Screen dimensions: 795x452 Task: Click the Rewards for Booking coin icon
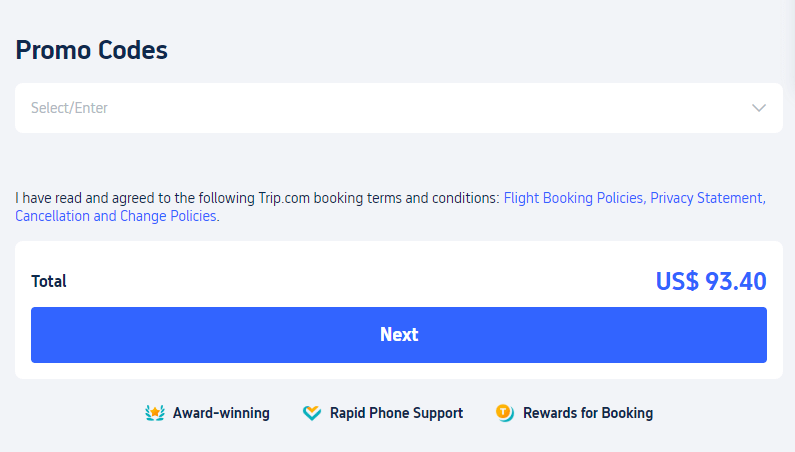[x=504, y=413]
